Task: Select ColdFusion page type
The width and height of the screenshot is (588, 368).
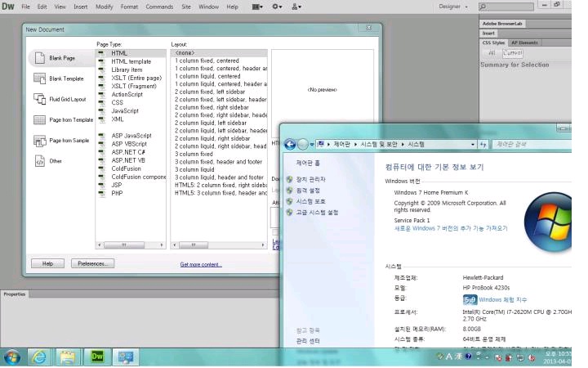Action: pos(126,168)
